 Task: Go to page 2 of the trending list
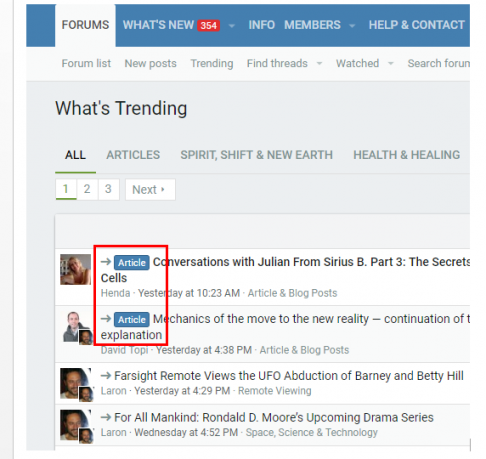click(x=87, y=189)
